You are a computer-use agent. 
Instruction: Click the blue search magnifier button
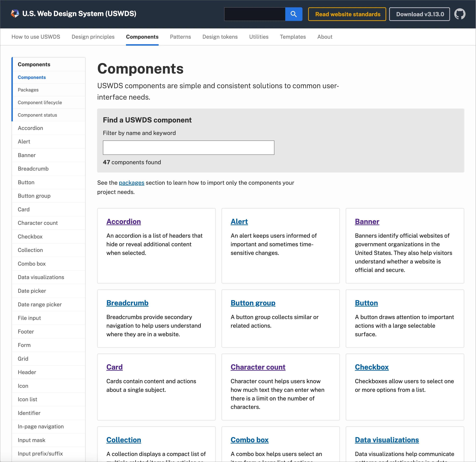pos(294,14)
